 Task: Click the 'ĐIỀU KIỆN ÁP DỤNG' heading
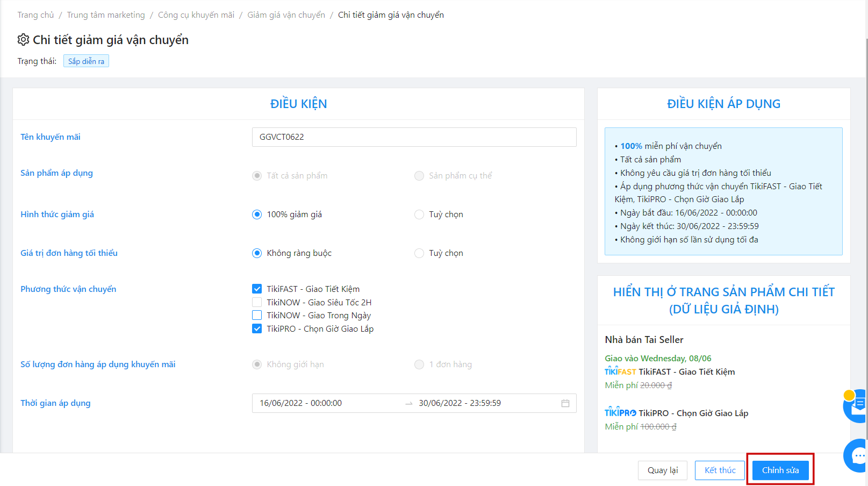(723, 104)
